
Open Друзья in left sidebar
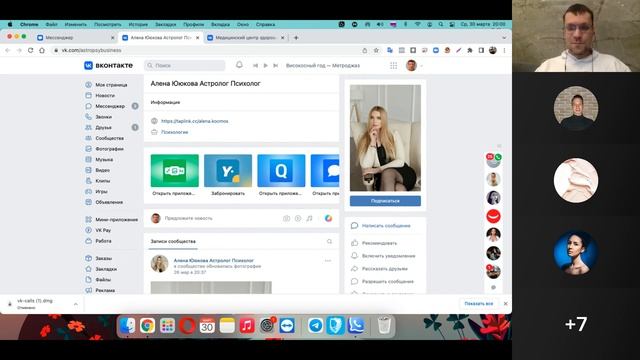[99, 127]
